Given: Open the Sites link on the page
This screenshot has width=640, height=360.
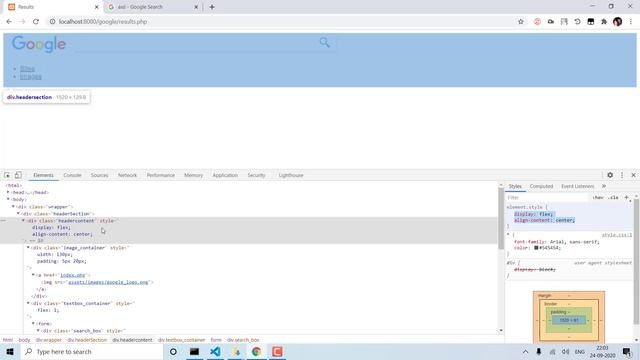Looking at the screenshot, I should [x=27, y=69].
